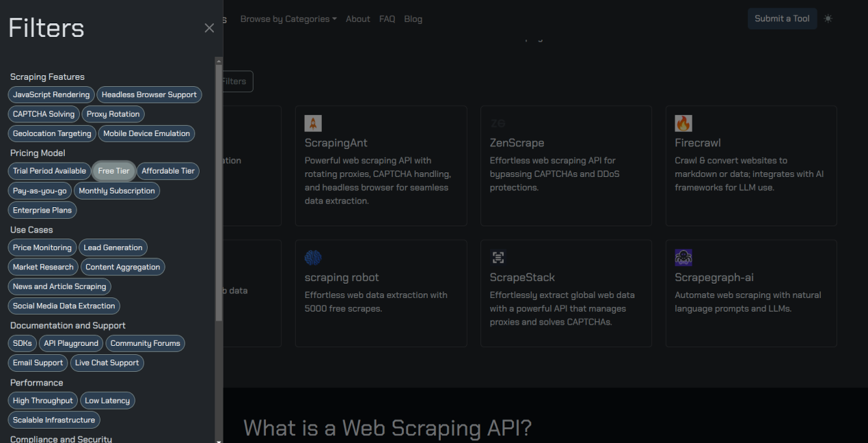Open the Browse by Categories dropdown
868x443 pixels.
(288, 19)
